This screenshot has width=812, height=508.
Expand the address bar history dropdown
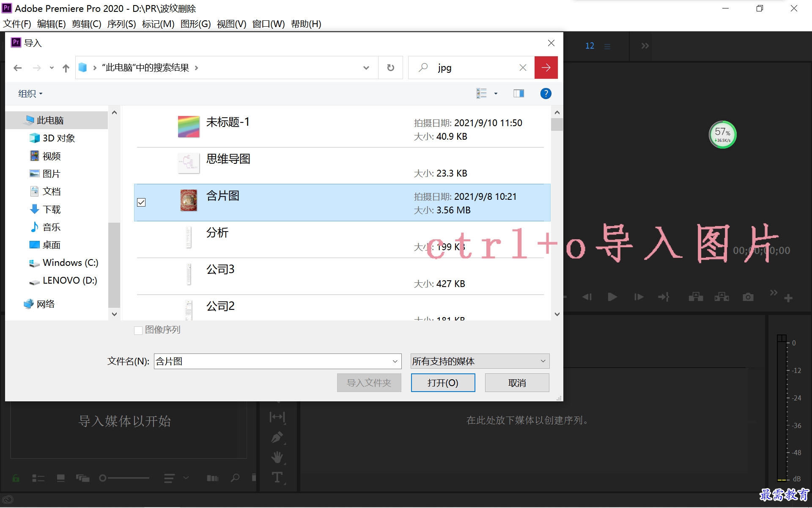click(x=366, y=68)
